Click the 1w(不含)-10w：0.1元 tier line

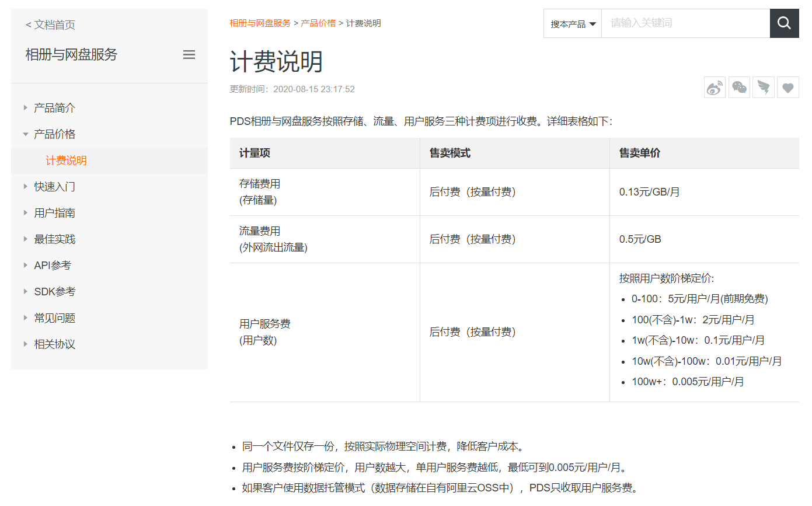click(x=698, y=340)
